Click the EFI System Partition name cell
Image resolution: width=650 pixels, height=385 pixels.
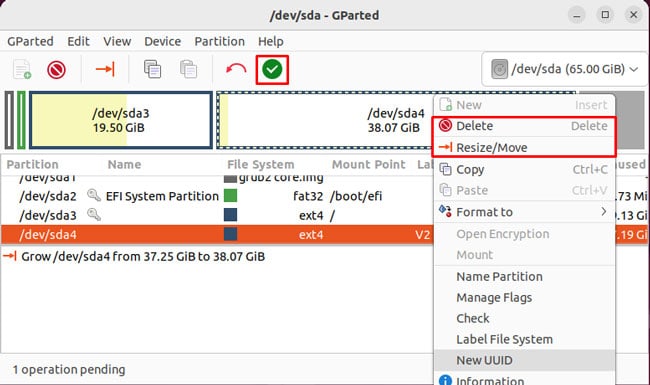(x=162, y=196)
